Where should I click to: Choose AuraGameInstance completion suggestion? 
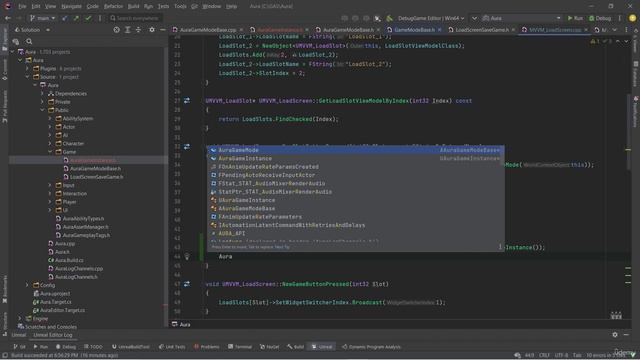pos(355,158)
